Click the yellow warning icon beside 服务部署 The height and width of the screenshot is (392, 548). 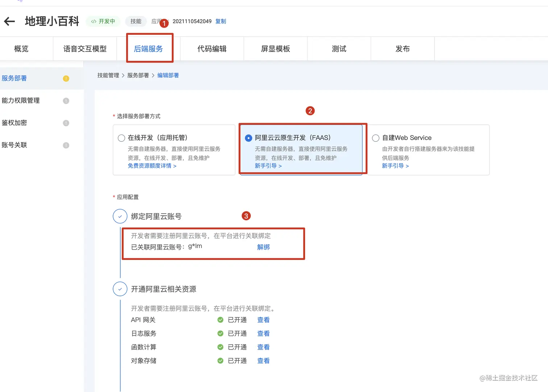(x=66, y=78)
